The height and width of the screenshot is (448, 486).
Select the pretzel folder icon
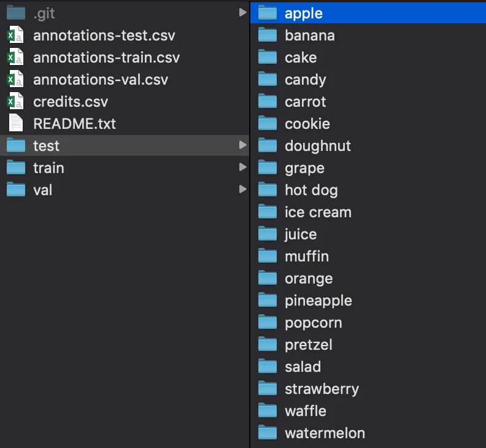[x=268, y=344]
